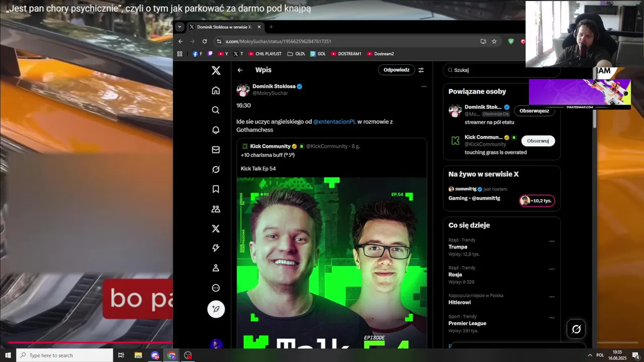Open quoted Kick Community account name
The image size is (644, 362).
pos(270,146)
